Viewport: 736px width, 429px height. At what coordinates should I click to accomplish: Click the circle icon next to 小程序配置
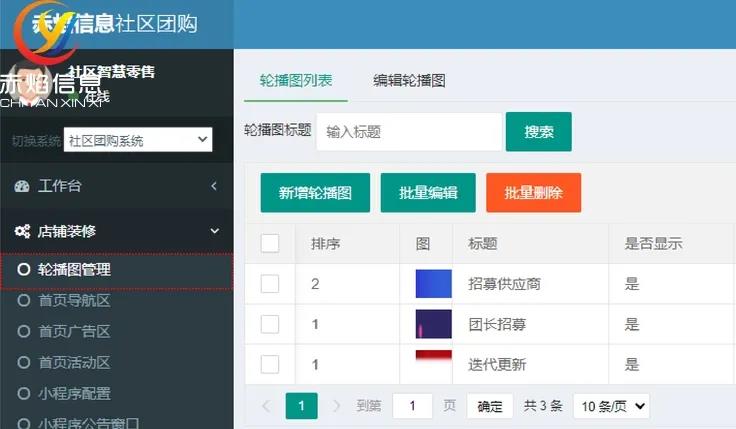(x=24, y=393)
